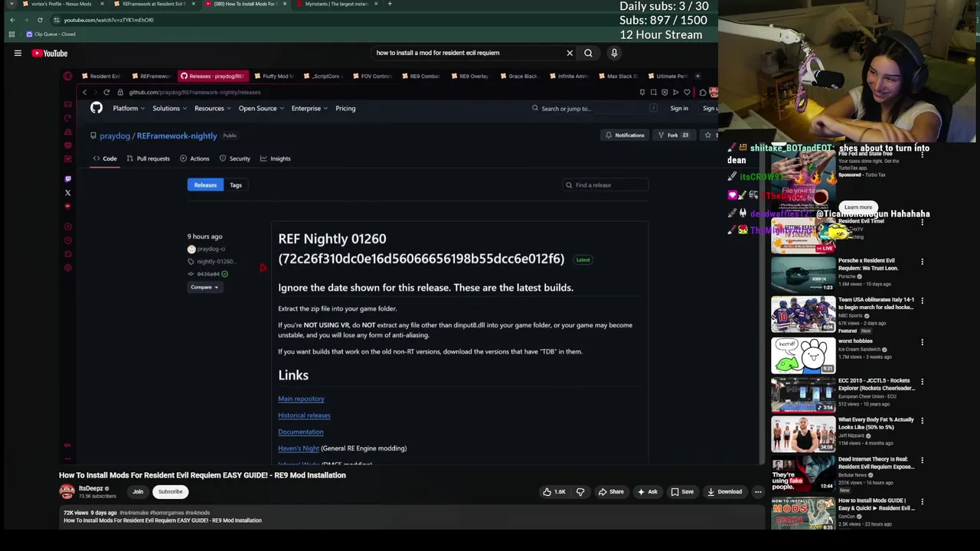Open ECC 2015 JCCTL5 Rockets thumbnail
Screen dimensions: 980x551
[803, 395]
